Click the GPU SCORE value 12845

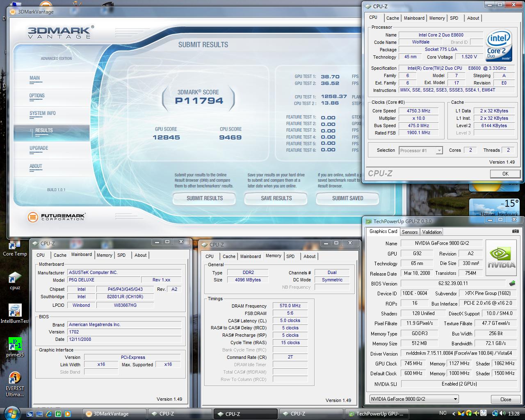166,137
